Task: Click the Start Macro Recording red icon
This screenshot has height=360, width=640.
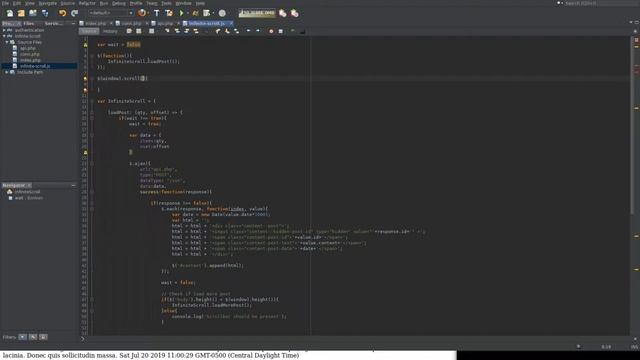Action: pyautogui.click(x=271, y=31)
